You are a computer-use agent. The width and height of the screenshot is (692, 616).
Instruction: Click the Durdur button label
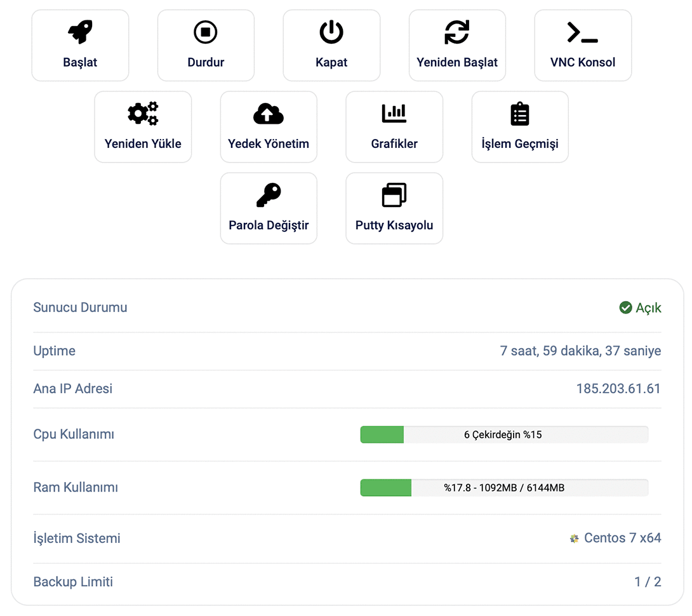(206, 62)
